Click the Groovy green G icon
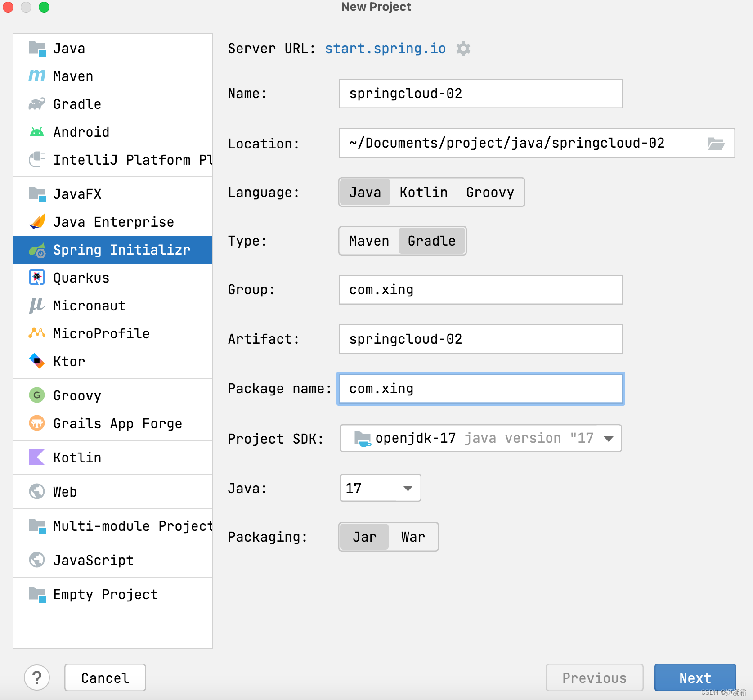The image size is (753, 700). click(x=37, y=395)
